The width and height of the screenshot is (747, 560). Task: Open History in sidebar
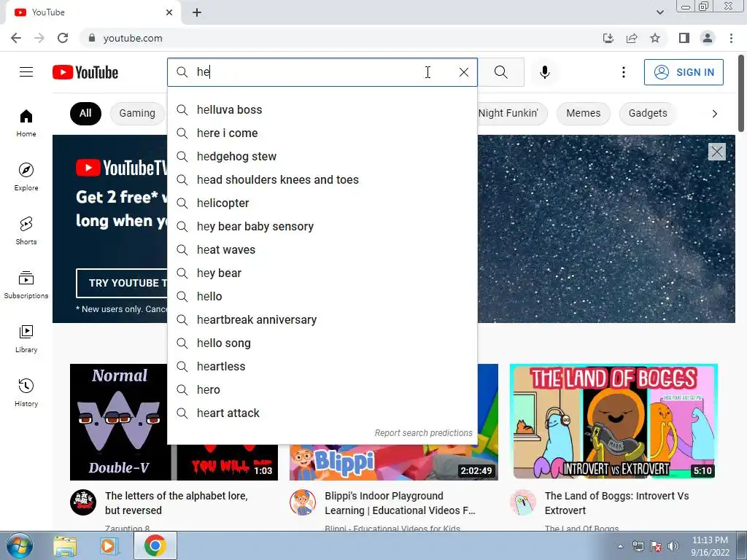pyautogui.click(x=26, y=392)
